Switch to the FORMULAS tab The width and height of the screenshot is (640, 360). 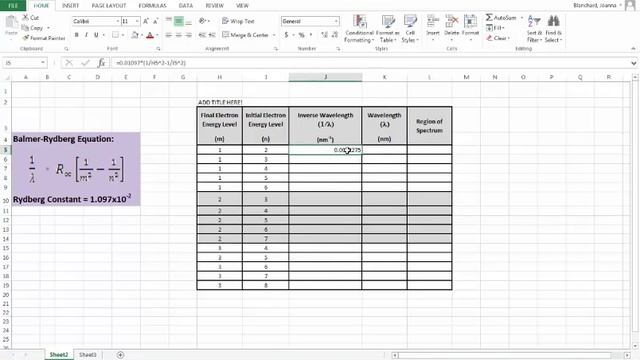tap(153, 6)
